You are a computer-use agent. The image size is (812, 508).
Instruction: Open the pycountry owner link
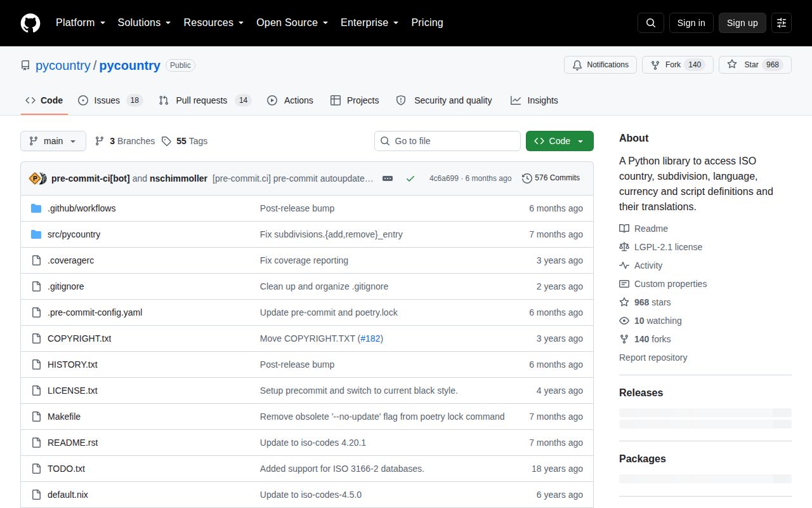[63, 65]
